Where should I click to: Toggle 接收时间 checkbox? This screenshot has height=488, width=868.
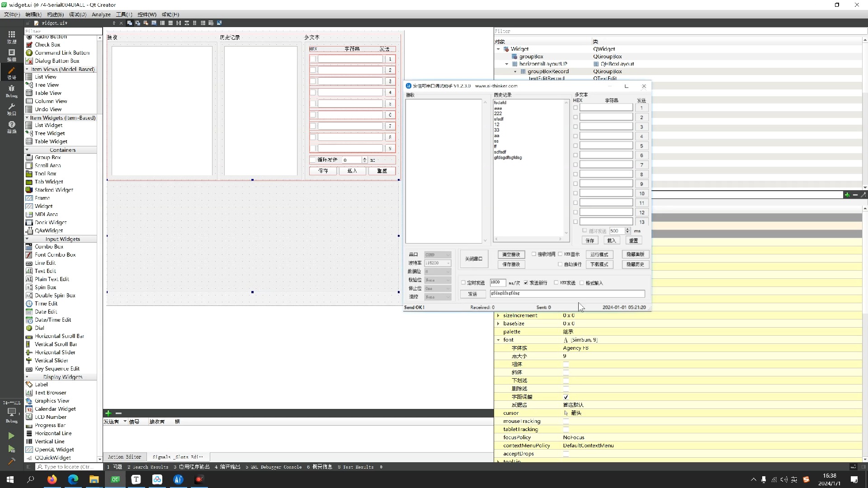534,254
